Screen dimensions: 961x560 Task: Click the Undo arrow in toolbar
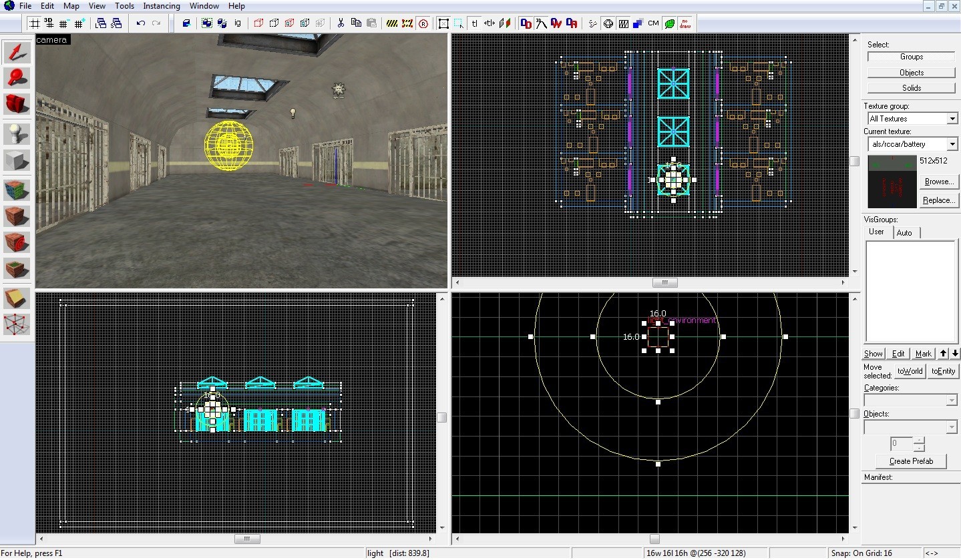[x=140, y=23]
